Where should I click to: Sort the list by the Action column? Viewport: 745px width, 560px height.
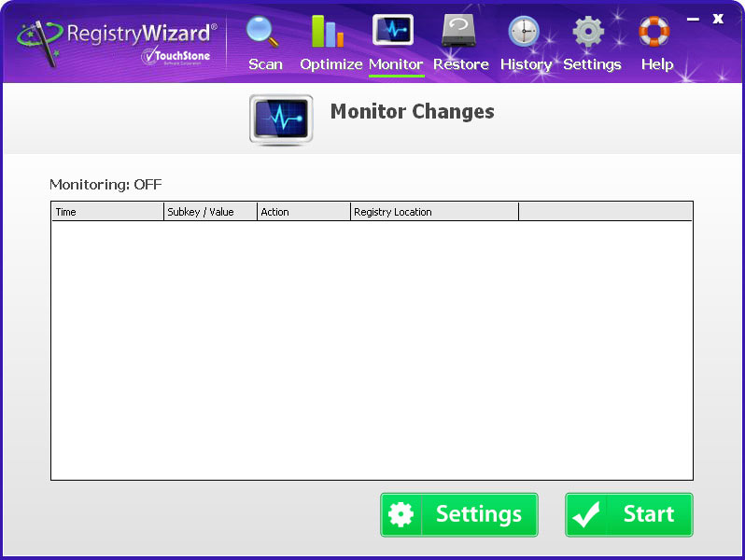(303, 212)
